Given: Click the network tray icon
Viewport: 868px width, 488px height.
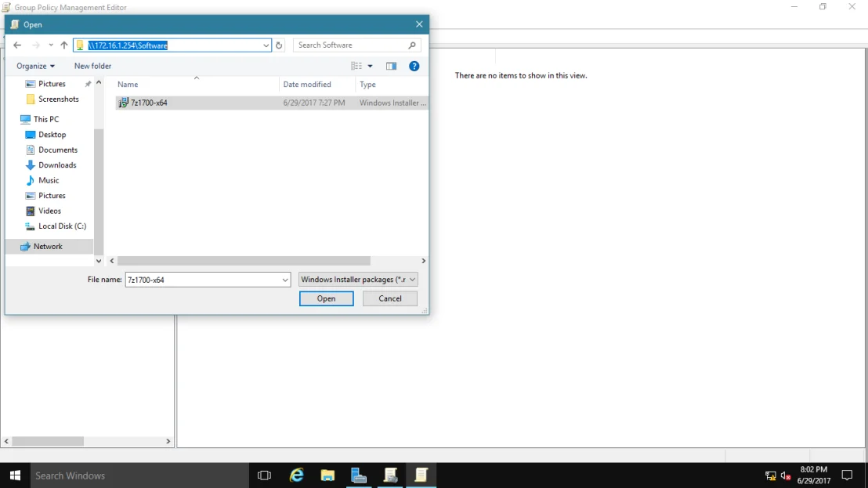Looking at the screenshot, I should pyautogui.click(x=770, y=475).
